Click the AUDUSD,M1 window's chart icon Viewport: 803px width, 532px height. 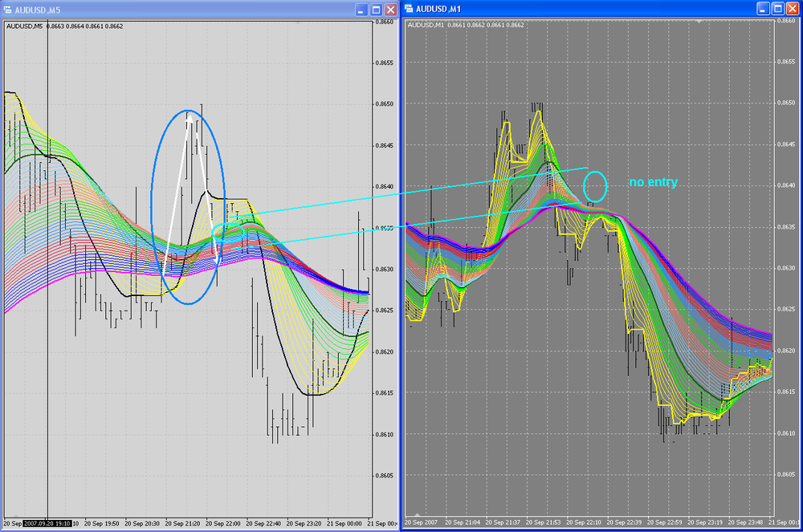click(409, 9)
